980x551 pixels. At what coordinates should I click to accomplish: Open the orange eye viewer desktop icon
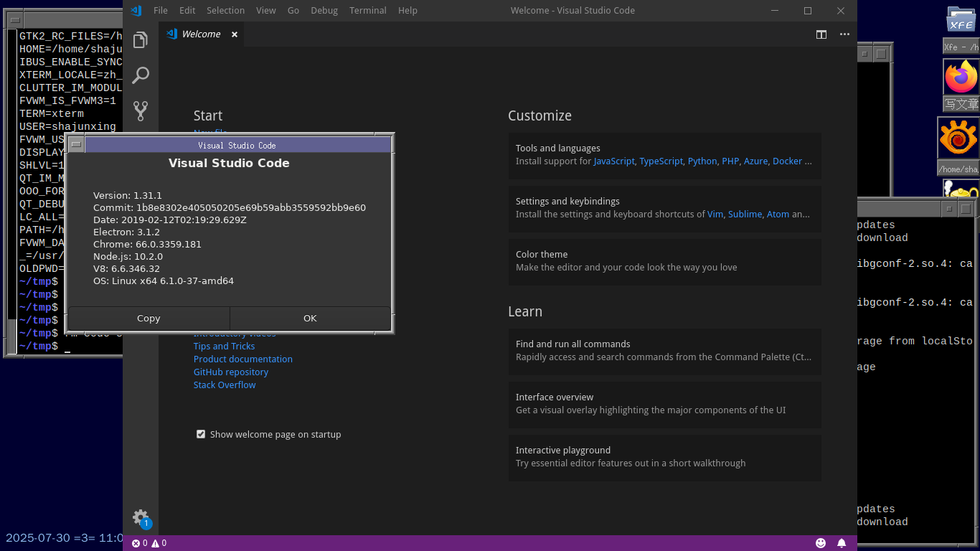(x=958, y=138)
